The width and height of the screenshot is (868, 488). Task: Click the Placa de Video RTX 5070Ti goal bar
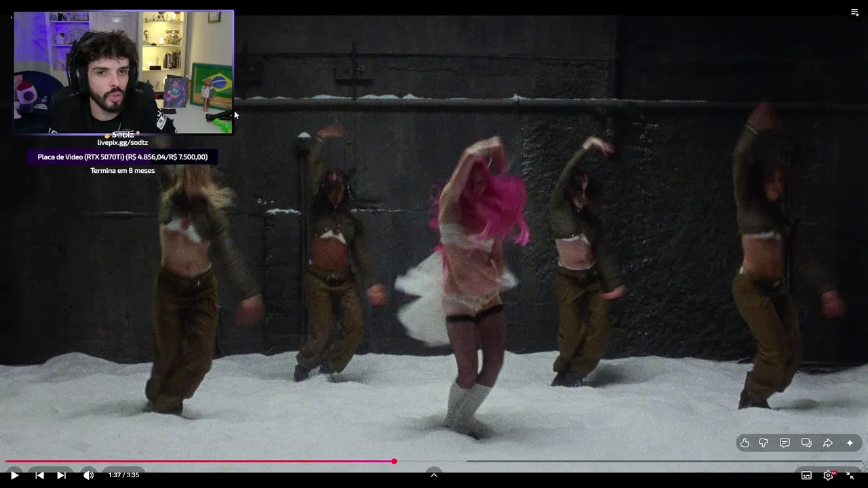(123, 157)
